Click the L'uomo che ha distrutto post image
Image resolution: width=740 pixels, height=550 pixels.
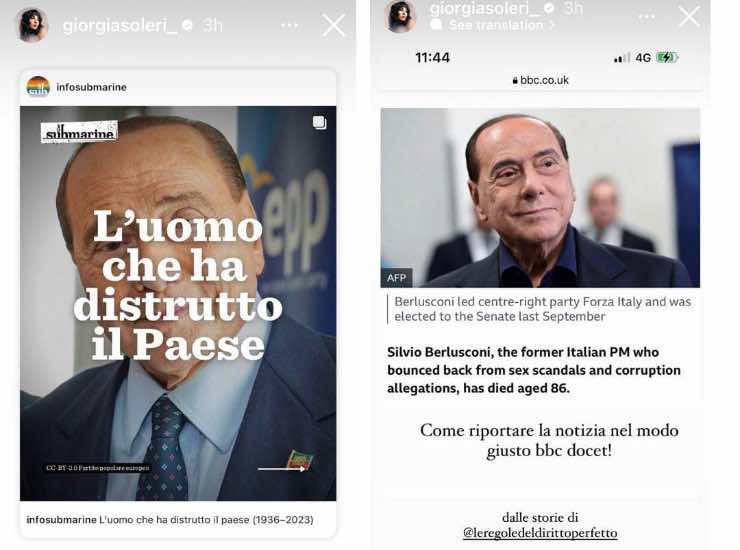(178, 303)
